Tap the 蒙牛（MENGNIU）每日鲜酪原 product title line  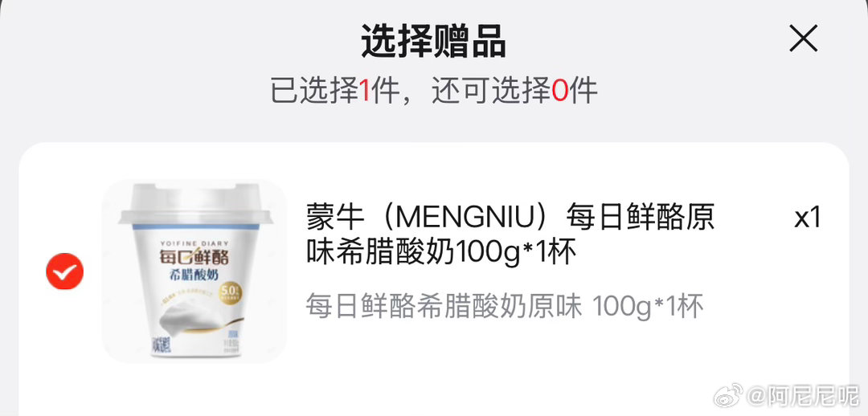(510, 218)
